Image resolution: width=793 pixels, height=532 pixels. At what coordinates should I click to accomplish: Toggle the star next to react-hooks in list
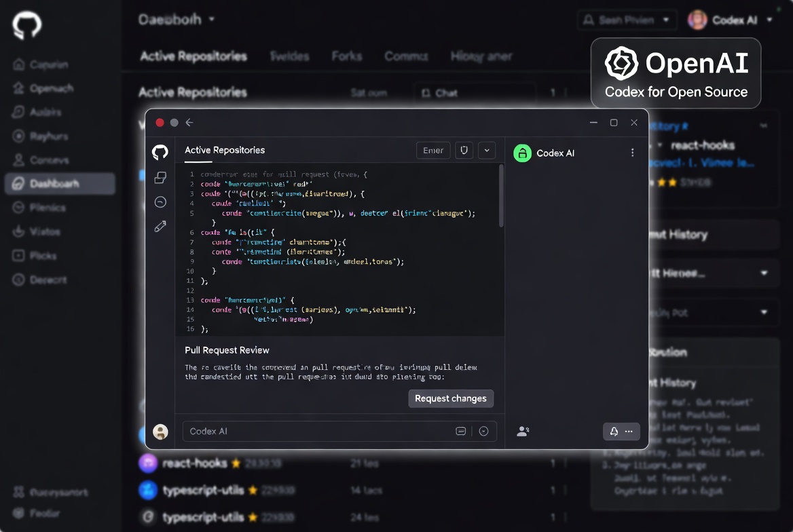(236, 463)
